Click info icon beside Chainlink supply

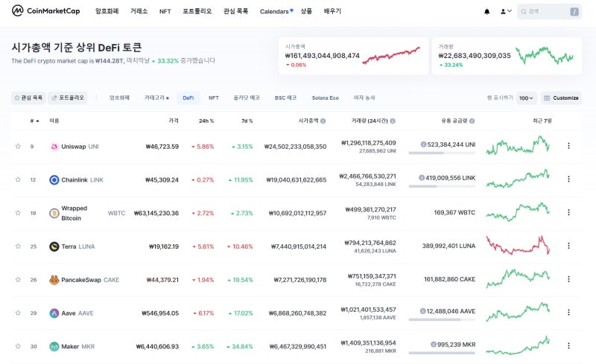click(422, 177)
